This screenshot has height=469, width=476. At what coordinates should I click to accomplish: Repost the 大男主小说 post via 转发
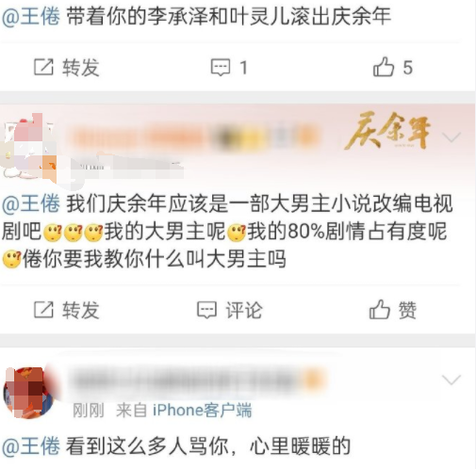coord(66,310)
